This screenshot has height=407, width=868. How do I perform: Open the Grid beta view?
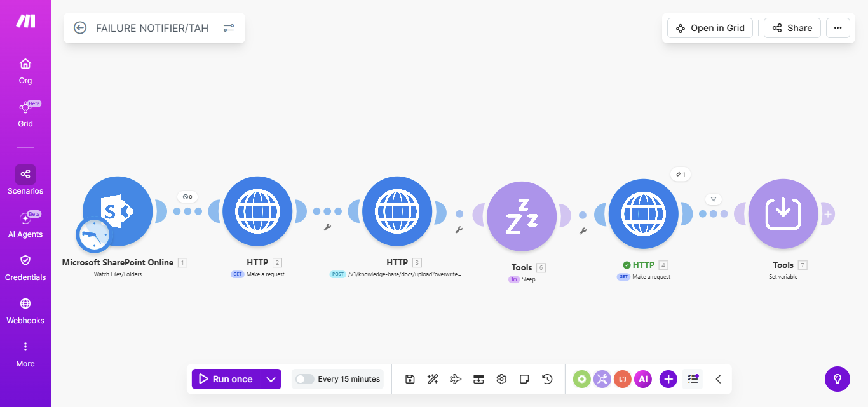[25, 114]
